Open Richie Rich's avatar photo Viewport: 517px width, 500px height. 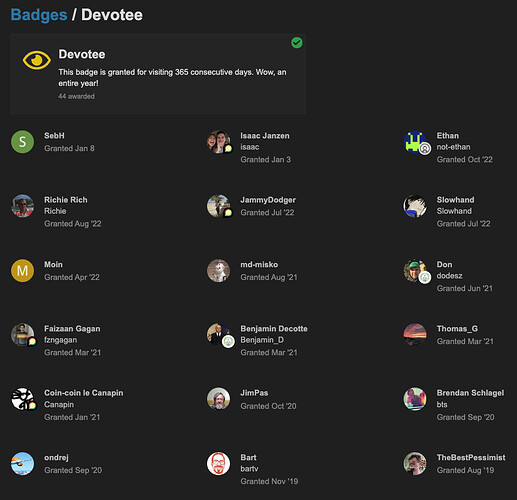[x=22, y=206]
